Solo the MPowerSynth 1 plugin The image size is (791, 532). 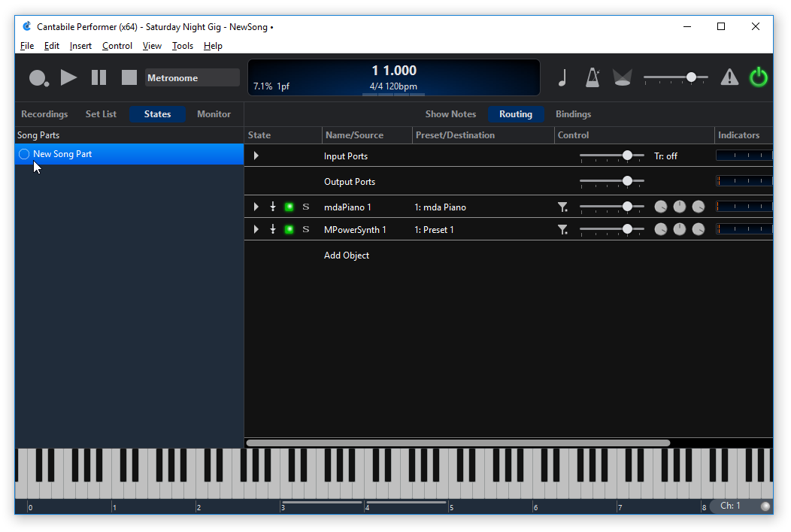tap(306, 229)
